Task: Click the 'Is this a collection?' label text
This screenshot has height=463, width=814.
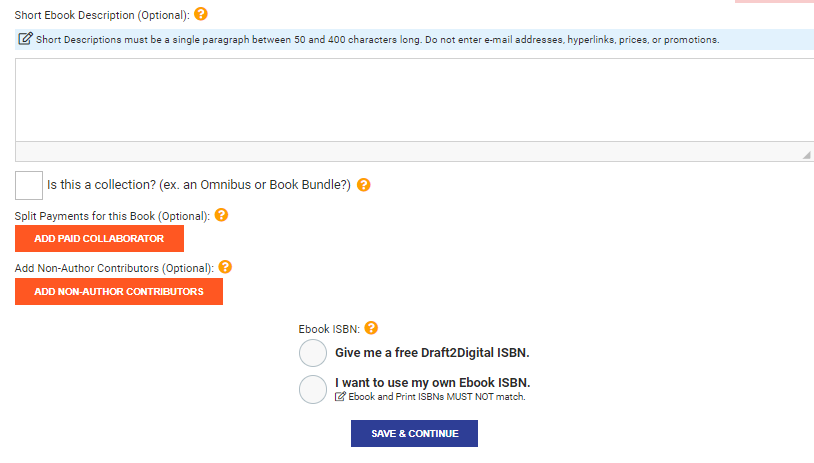Action: [x=198, y=185]
